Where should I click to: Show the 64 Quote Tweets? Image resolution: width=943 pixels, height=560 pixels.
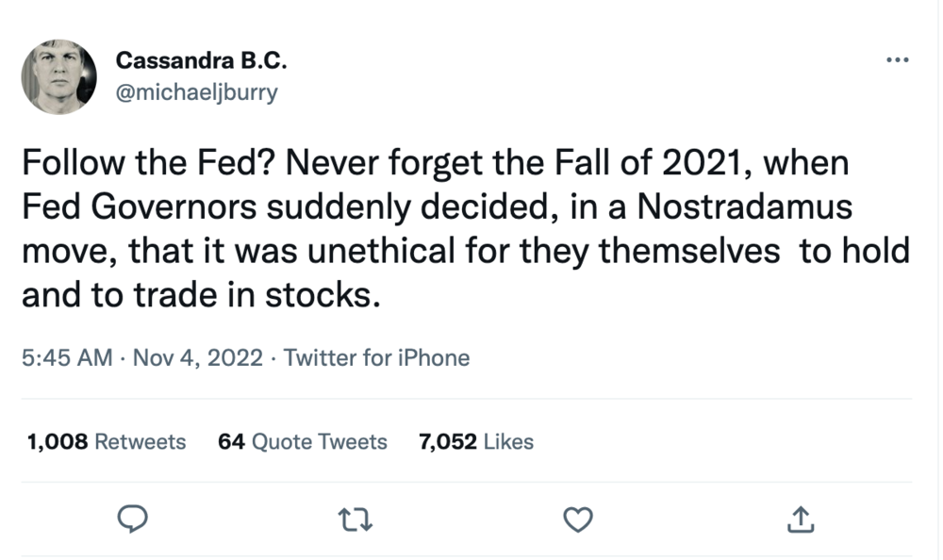coord(302,441)
